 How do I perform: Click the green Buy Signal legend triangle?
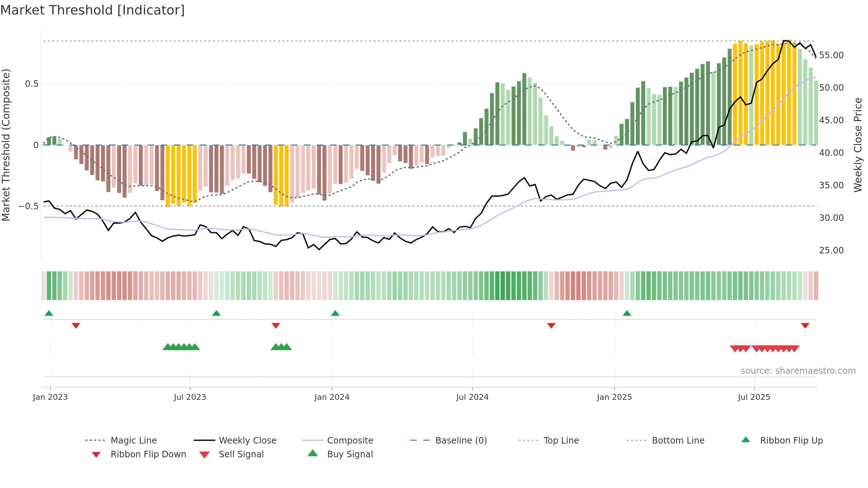tap(312, 453)
